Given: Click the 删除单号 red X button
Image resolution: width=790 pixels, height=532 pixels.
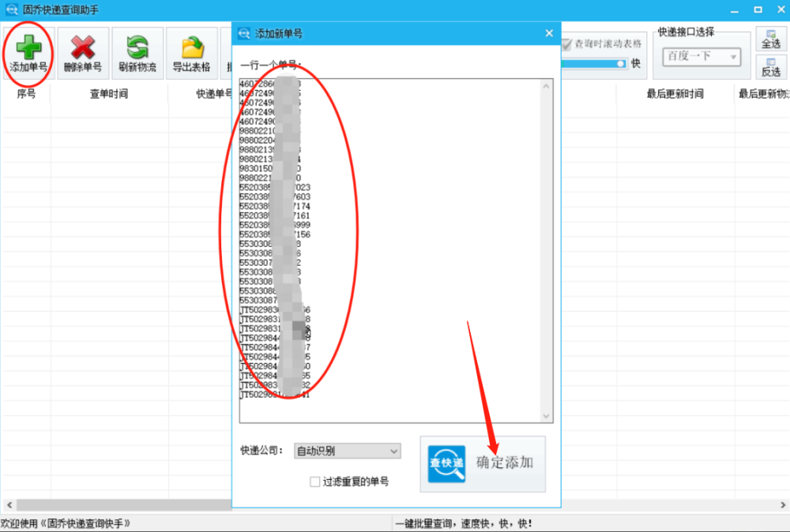Looking at the screenshot, I should click(x=83, y=54).
